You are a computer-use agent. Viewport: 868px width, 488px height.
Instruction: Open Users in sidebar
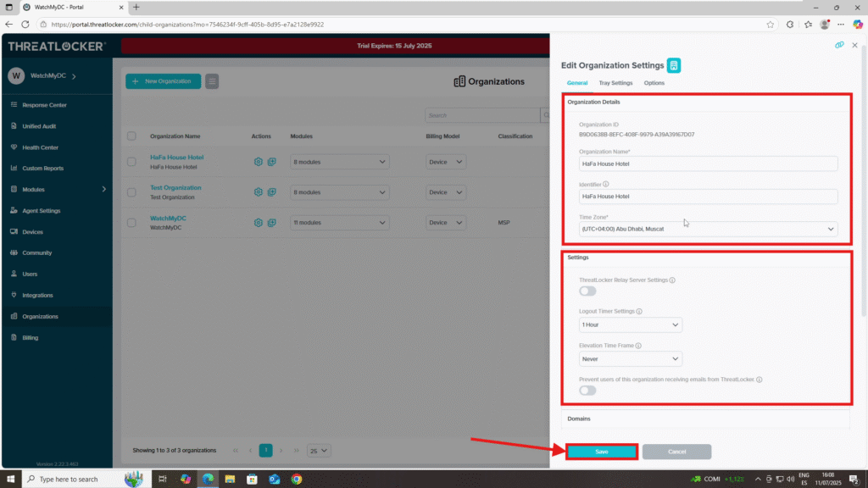pyautogui.click(x=30, y=274)
